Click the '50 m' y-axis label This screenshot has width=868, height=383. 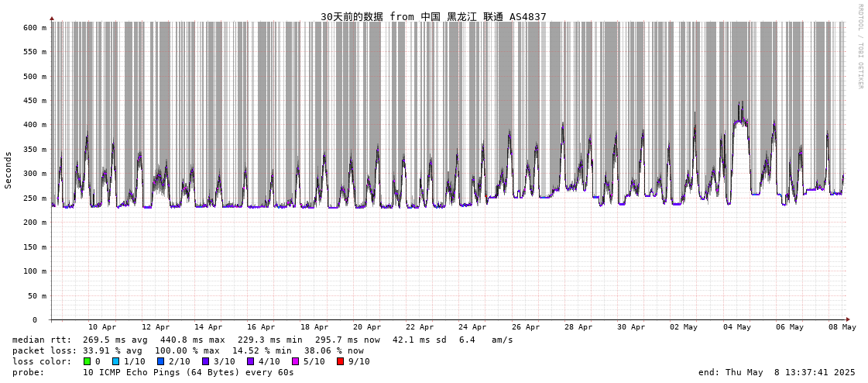tap(36, 295)
